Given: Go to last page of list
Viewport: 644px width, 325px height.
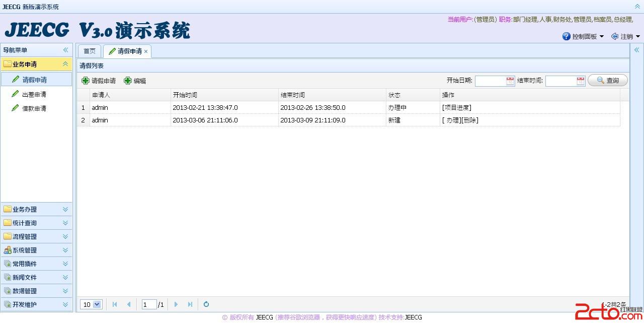Looking at the screenshot, I should pyautogui.click(x=190, y=304).
